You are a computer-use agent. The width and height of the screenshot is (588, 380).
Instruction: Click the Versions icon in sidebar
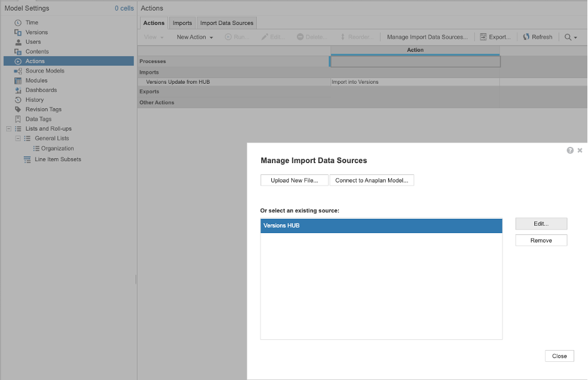coord(17,32)
